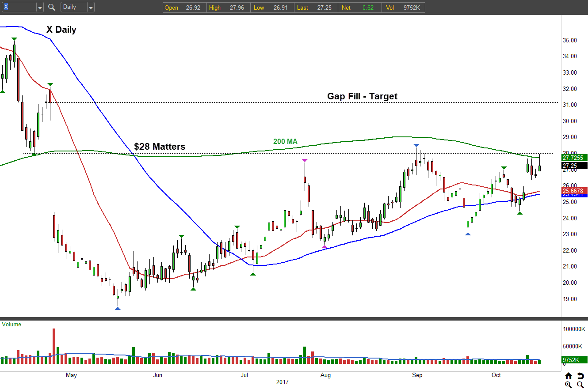Click the ticker symbol input field showing X
Screen dimensions: 588x389
coord(19,8)
